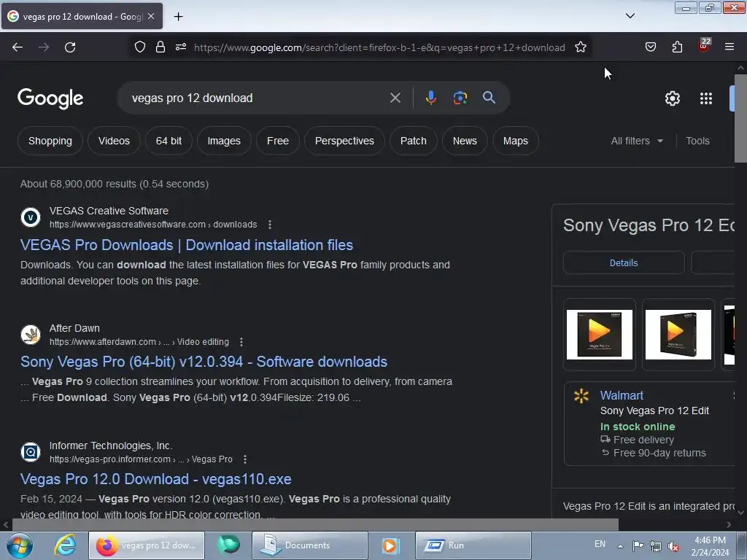This screenshot has width=747, height=560.
Task: Apply the Free filter chip
Action: pos(278,141)
